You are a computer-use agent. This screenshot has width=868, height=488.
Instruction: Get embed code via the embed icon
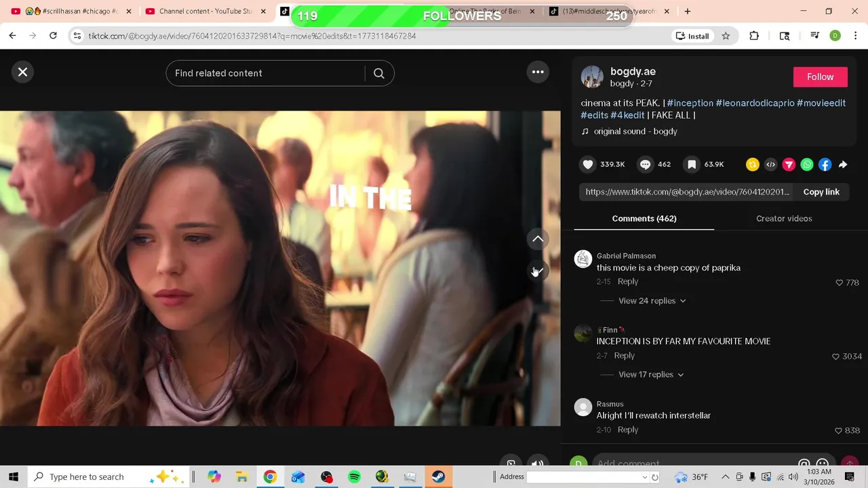click(x=770, y=164)
